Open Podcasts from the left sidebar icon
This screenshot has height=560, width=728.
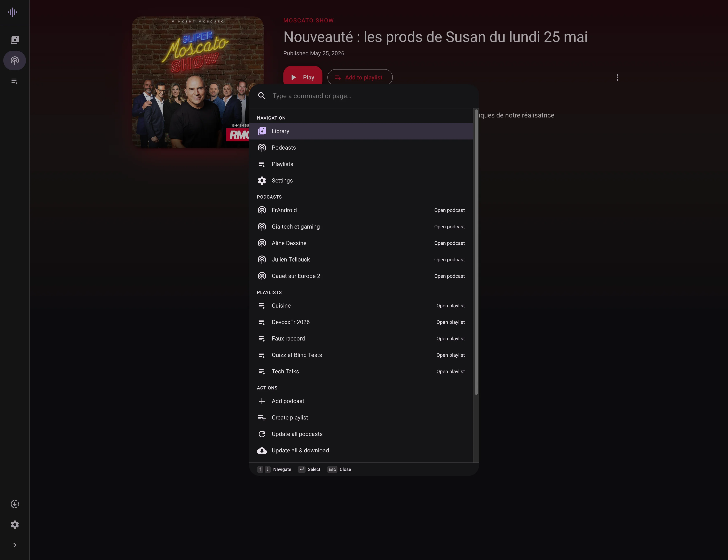tap(15, 61)
